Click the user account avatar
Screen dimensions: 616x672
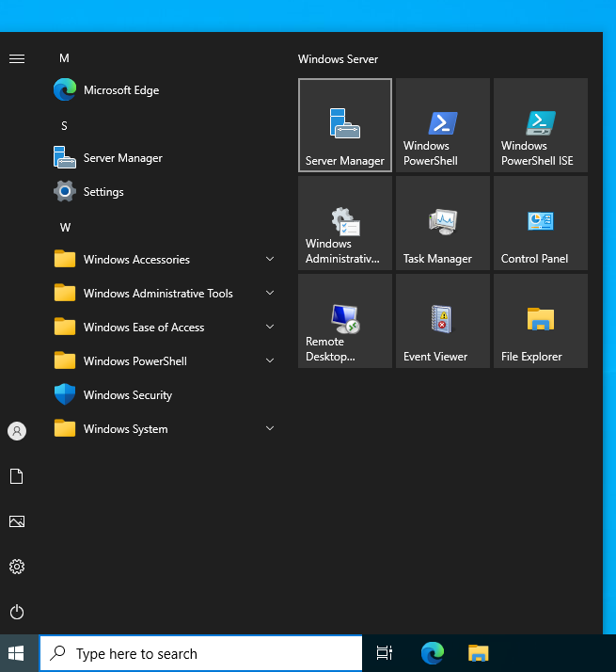(17, 431)
